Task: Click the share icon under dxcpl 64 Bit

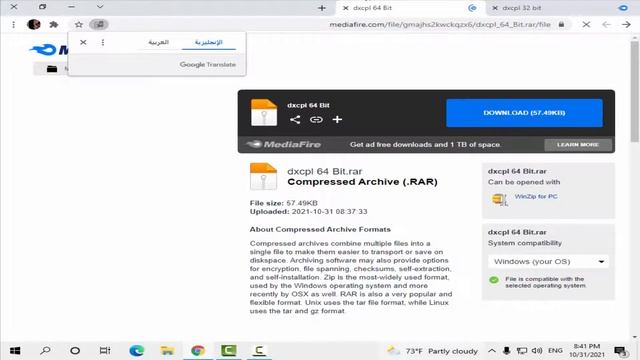Action: click(x=295, y=120)
